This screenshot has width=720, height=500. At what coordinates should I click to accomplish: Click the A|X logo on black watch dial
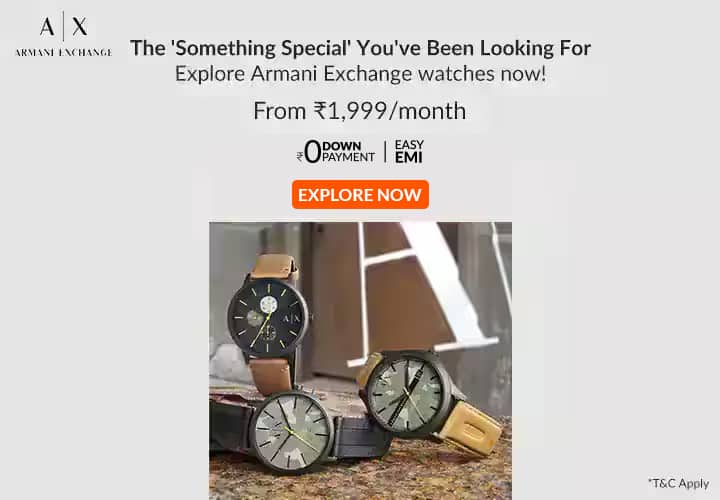(x=291, y=319)
